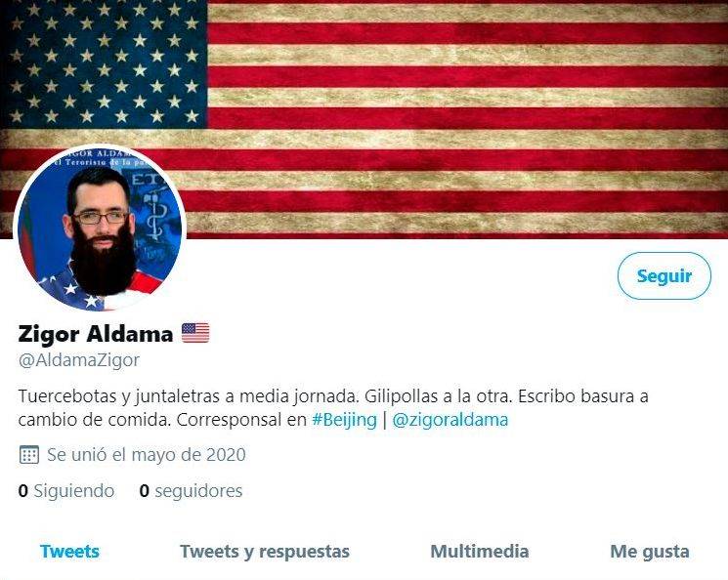
Task: Open the #Beijing hashtag link
Action: coord(344,420)
